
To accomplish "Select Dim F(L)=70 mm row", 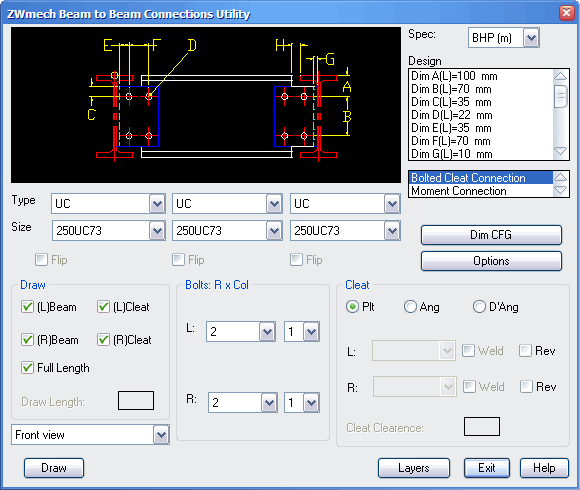I will coord(480,141).
